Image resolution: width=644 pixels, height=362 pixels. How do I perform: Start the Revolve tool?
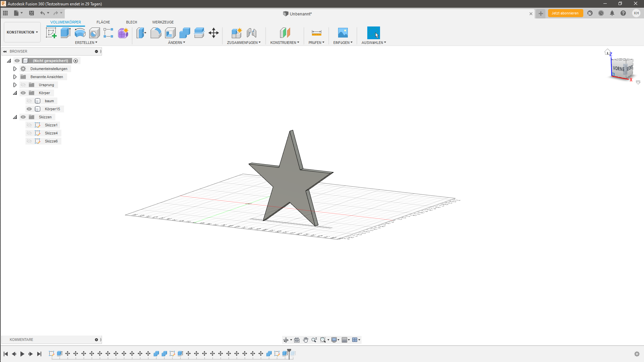80,33
